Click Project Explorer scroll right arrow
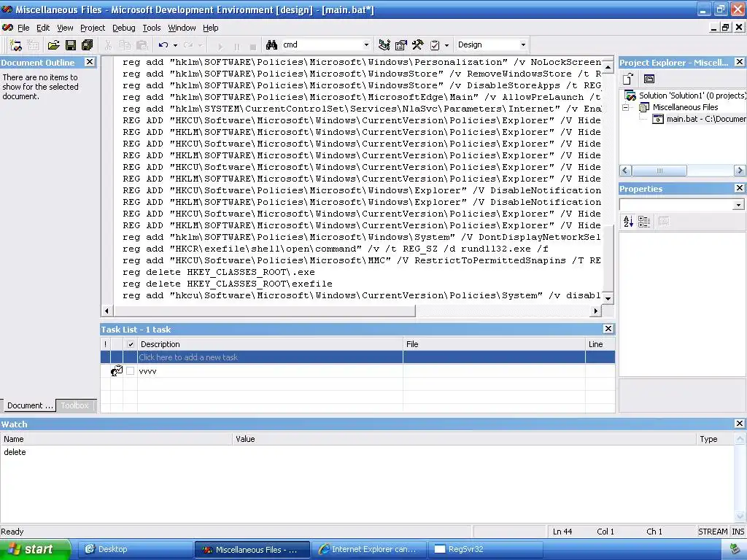This screenshot has height=560, width=747. click(740, 170)
